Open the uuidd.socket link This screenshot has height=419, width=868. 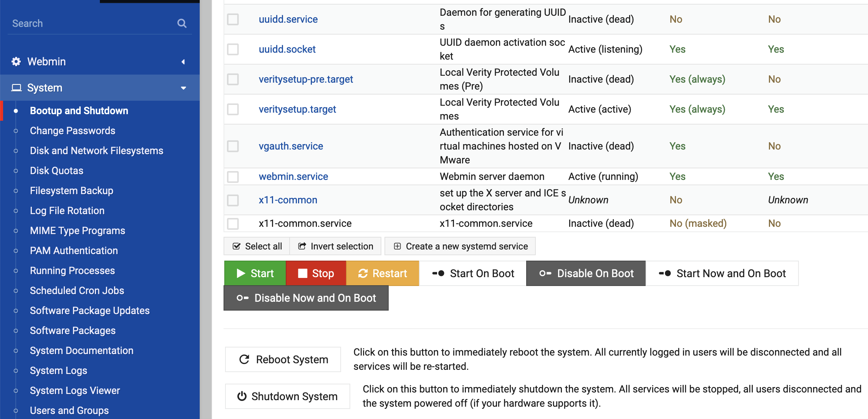click(287, 49)
